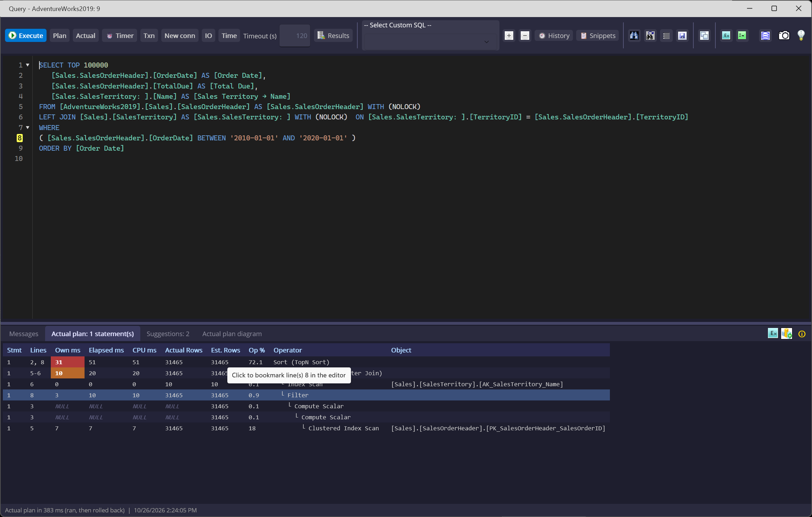Click the ORDER BY keyword on line 9
This screenshot has height=517, width=812.
pyautogui.click(x=55, y=148)
